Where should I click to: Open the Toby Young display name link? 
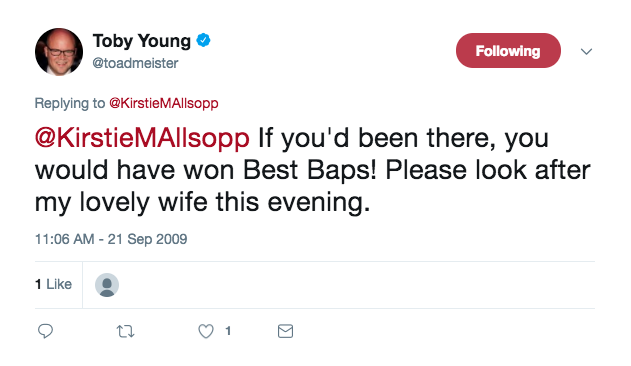142,41
